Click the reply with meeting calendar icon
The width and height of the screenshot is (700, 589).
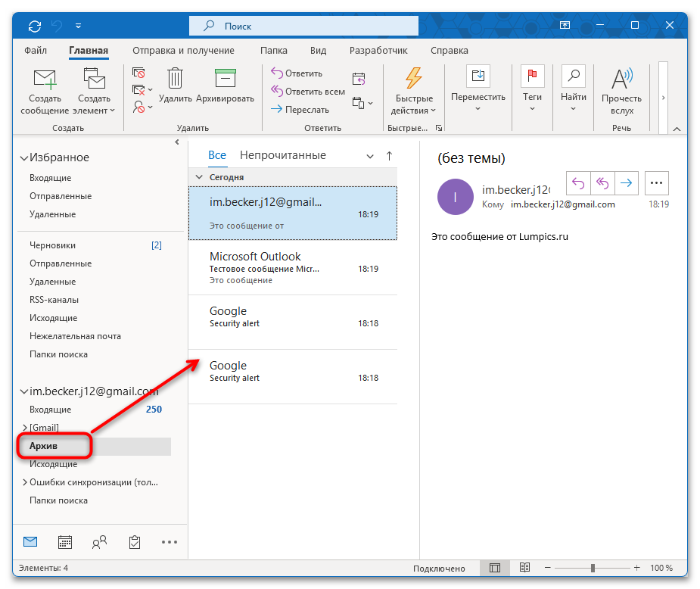(x=359, y=79)
